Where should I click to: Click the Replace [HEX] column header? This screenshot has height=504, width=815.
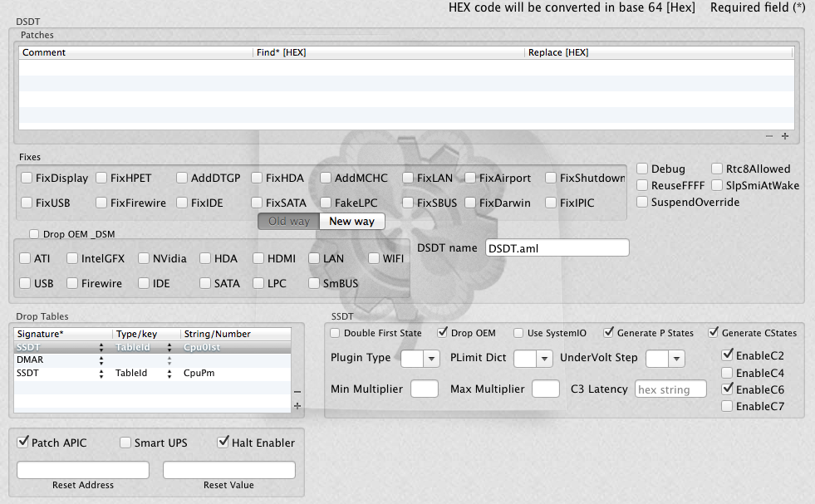pyautogui.click(x=659, y=52)
